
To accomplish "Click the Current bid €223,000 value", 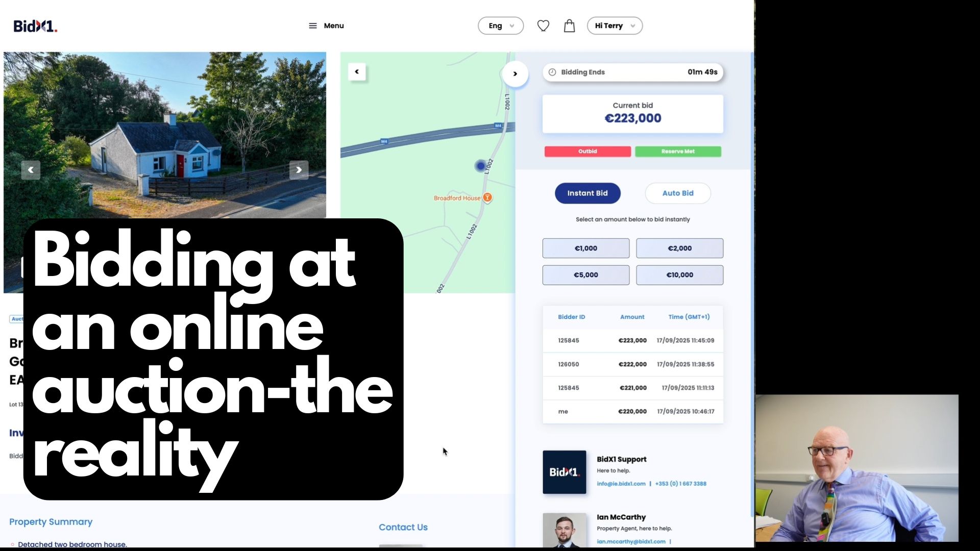I will point(633,118).
